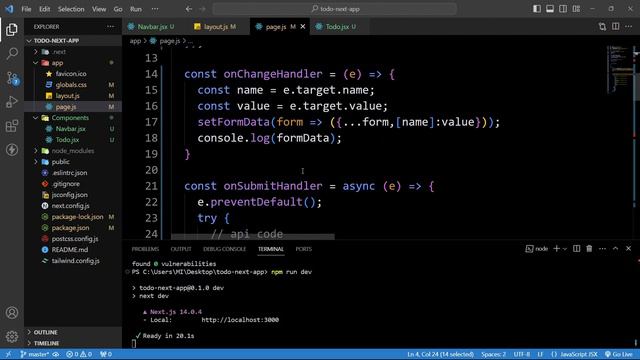Open the Go menu
Viewport: 640px width, 360px height.
pyautogui.click(x=118, y=9)
